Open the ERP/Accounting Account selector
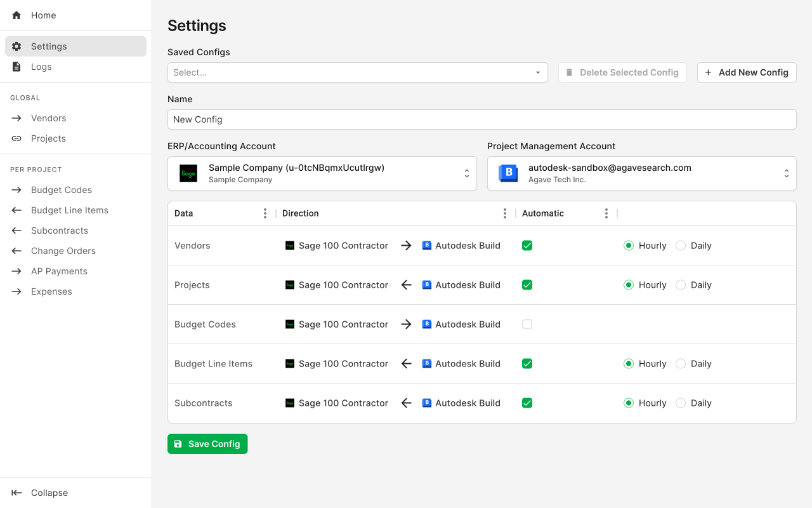The image size is (812, 508). [x=322, y=173]
